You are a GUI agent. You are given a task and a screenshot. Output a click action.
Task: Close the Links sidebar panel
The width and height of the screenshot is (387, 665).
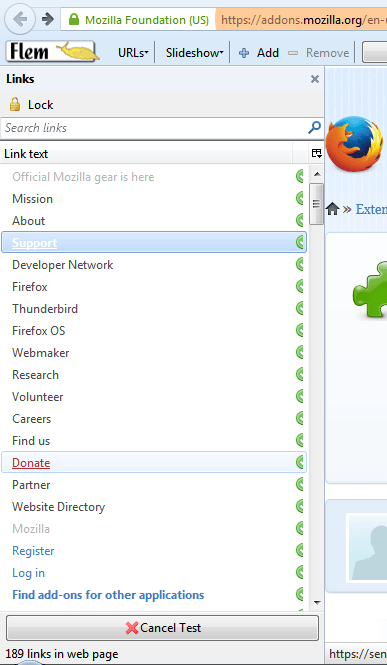(315, 79)
